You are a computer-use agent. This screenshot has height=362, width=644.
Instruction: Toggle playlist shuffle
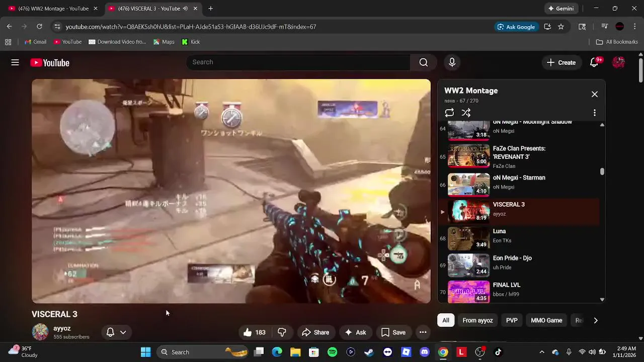pos(466,113)
